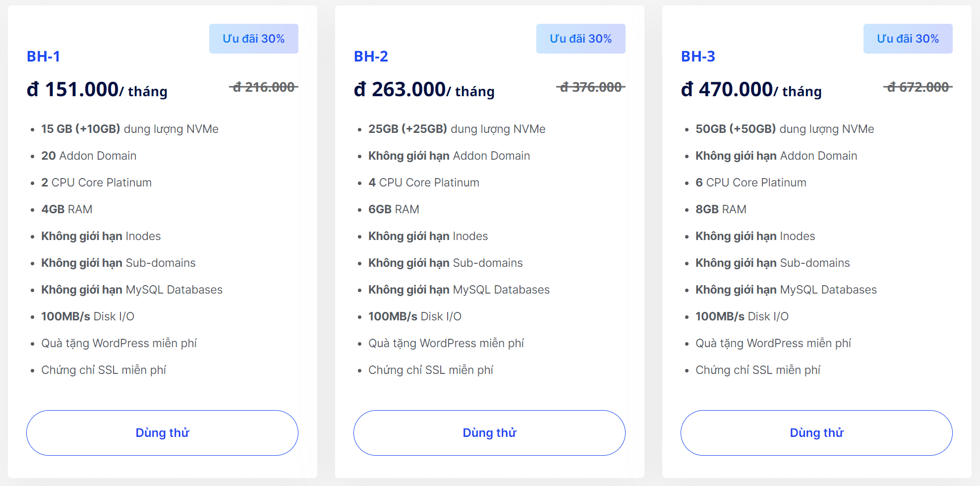Click the 6 CPU Core Platinum feature
Viewport: 980px width, 486px height.
pos(751,182)
